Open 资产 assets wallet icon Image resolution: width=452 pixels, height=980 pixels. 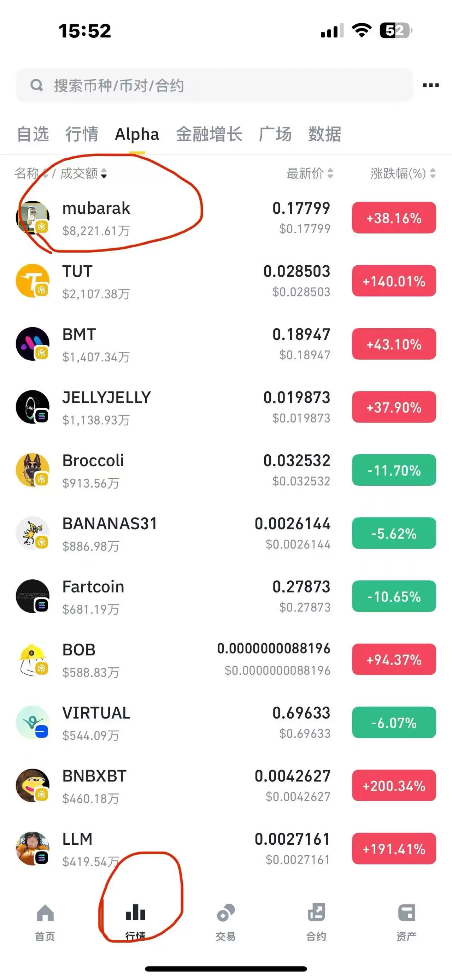(406, 913)
